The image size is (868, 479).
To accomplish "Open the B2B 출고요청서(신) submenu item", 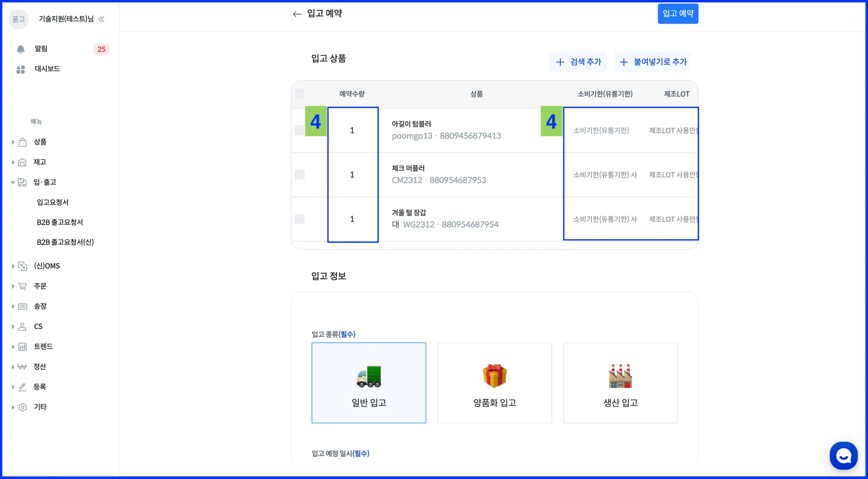I will 65,242.
